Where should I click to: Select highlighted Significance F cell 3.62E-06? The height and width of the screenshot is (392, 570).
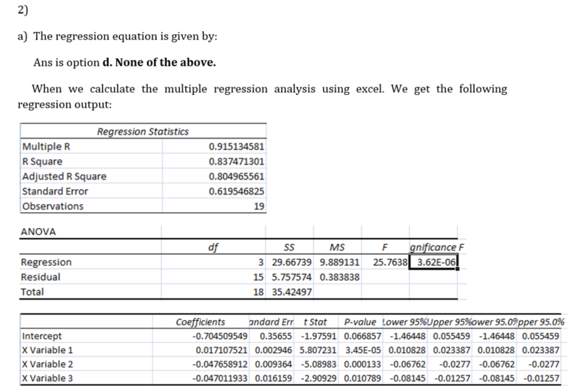pos(434,262)
